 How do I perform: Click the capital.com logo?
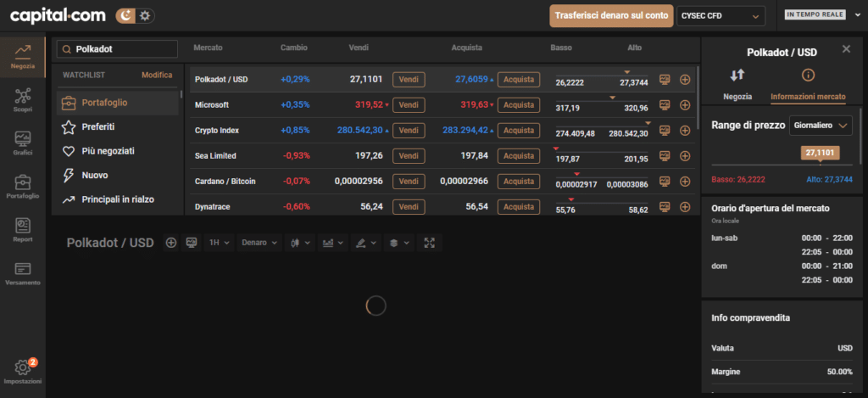pyautogui.click(x=58, y=16)
